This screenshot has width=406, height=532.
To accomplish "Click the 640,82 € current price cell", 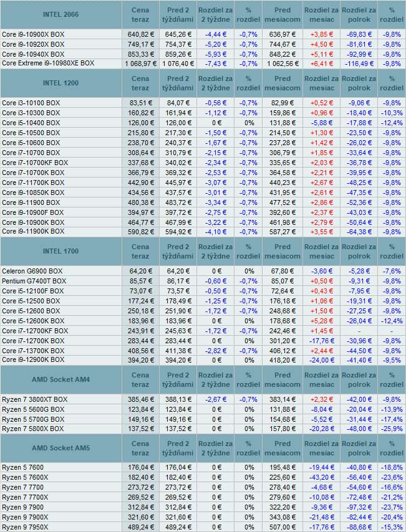I will pyautogui.click(x=141, y=34).
